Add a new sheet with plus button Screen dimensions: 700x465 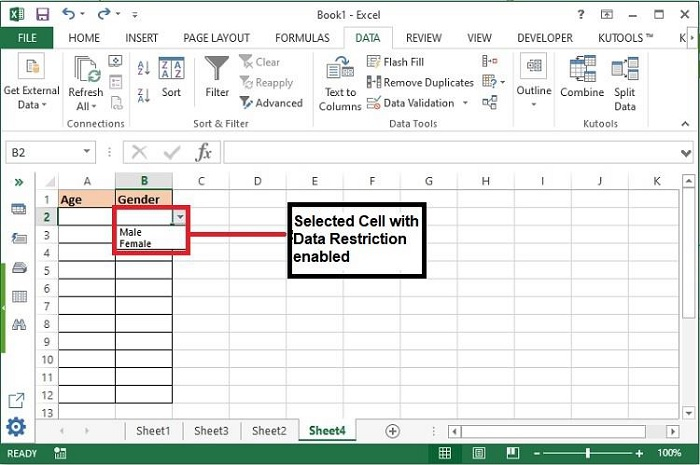click(392, 431)
